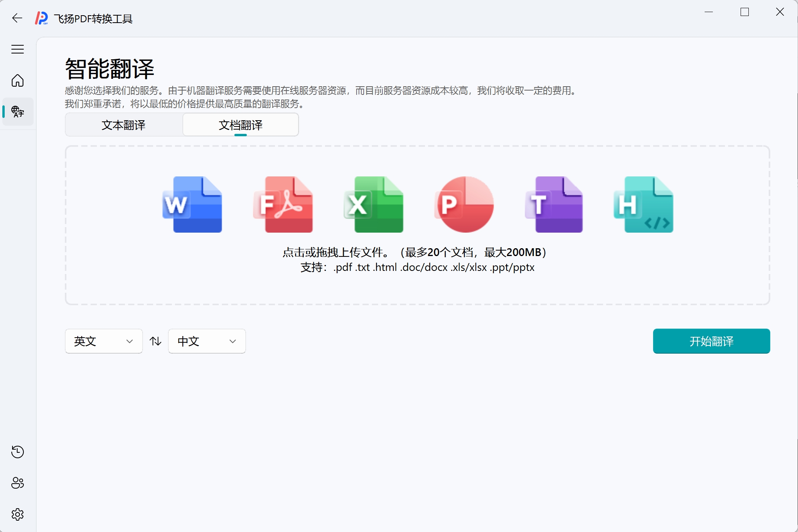Click the red PDF file icon
Screen dimensions: 798x532
[x=283, y=205]
